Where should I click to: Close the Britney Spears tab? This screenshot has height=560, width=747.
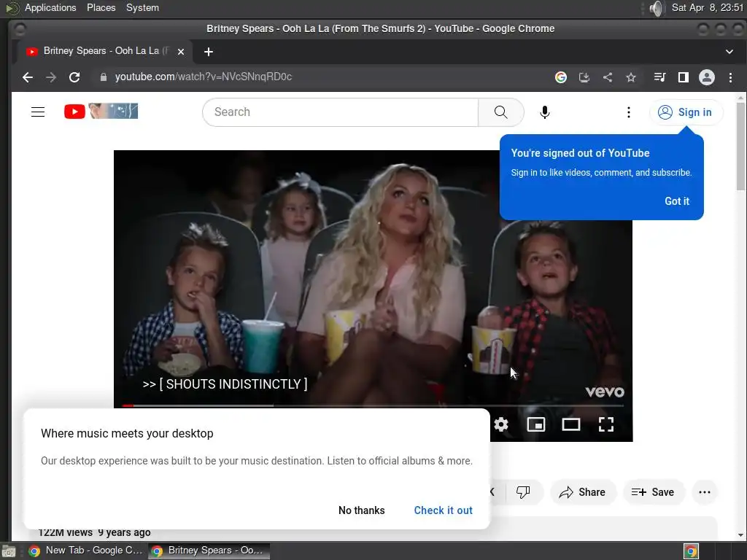click(x=181, y=52)
